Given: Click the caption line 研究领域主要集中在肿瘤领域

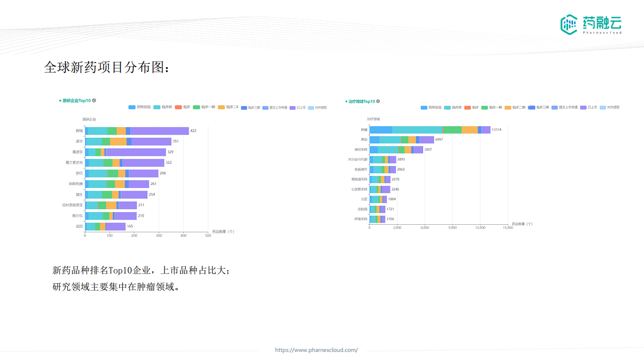Looking at the screenshot, I should (x=116, y=287).
